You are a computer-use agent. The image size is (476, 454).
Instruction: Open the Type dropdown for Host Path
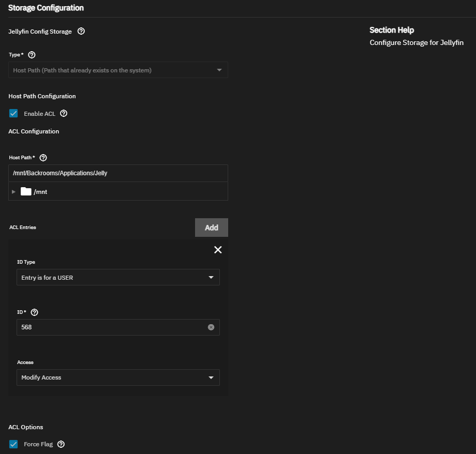tap(118, 70)
